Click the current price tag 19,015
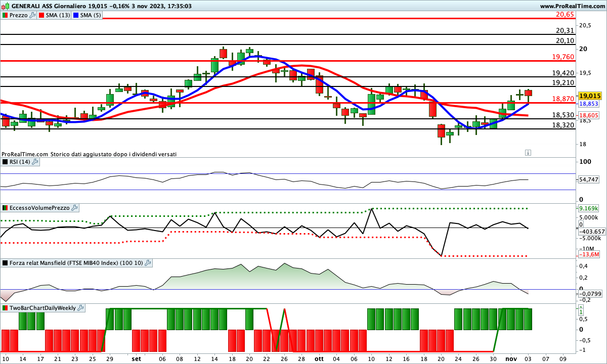Screen dimensions: 607x364 click(590, 96)
